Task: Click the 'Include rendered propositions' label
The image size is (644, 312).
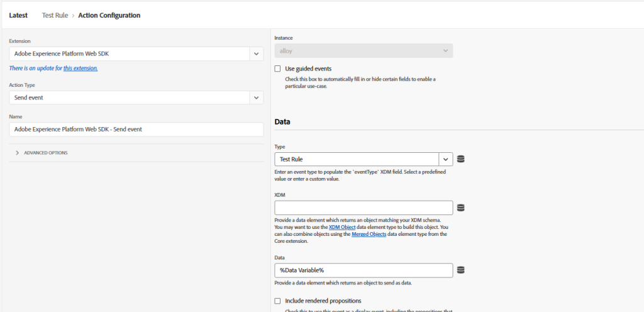Action: coord(323,301)
